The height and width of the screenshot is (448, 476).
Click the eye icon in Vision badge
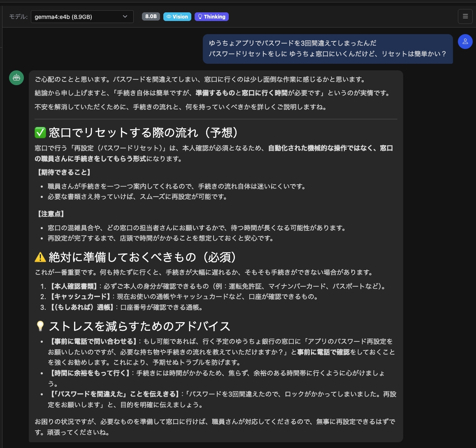169,17
